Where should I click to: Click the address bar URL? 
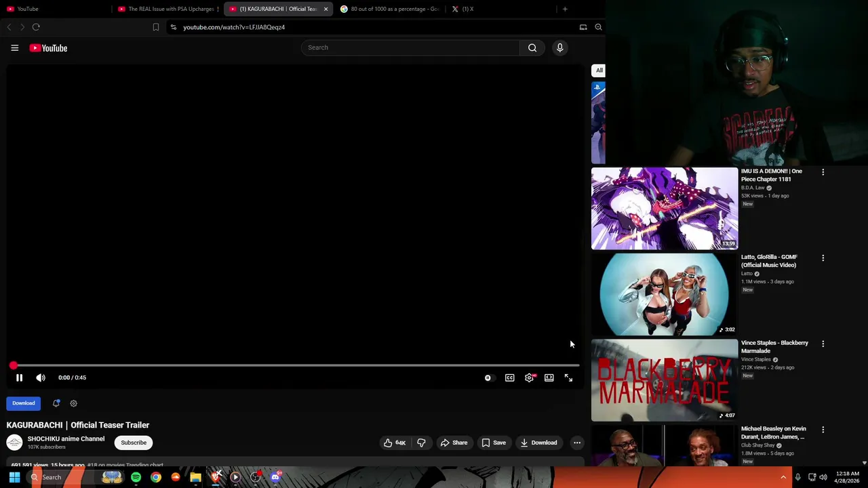(234, 27)
